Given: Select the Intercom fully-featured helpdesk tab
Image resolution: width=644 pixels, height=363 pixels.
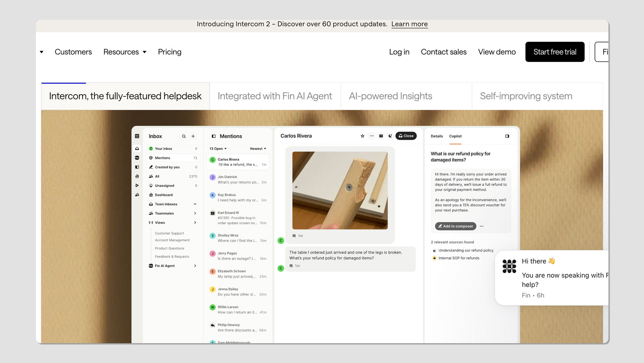Looking at the screenshot, I should pyautogui.click(x=125, y=96).
